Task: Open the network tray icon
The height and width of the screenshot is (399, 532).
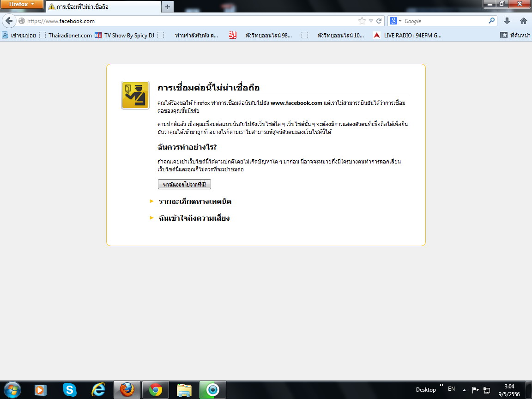Action: click(x=487, y=390)
